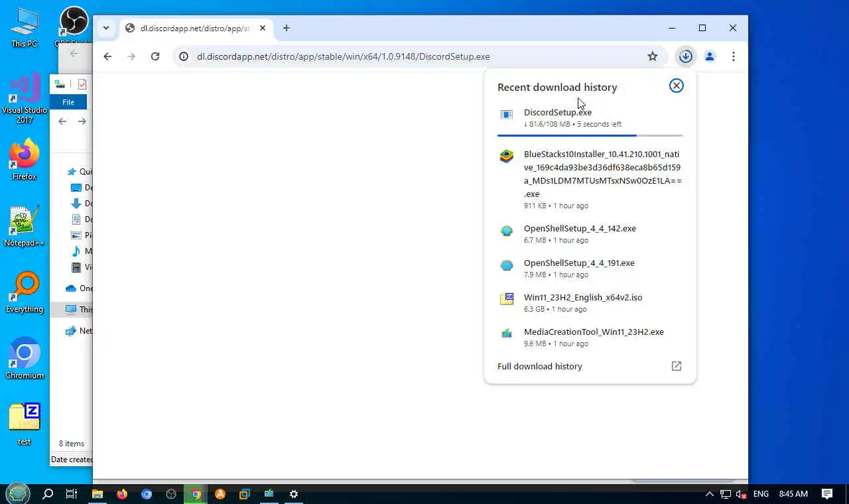Select OneDrive in Explorer's navigation pane
The height and width of the screenshot is (504, 849).
pyautogui.click(x=80, y=288)
